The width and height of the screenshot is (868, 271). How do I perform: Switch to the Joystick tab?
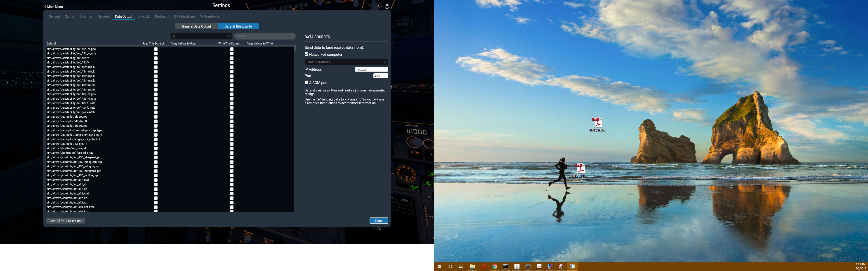(x=144, y=16)
